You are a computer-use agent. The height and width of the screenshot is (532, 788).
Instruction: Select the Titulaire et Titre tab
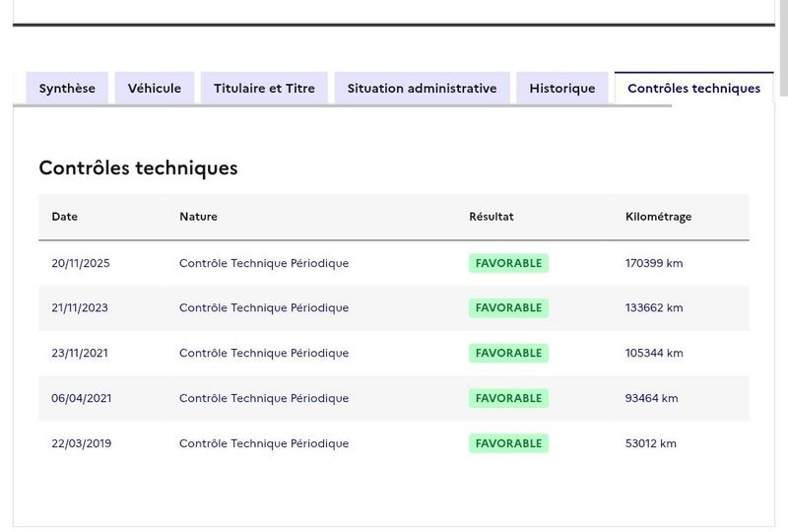pos(264,88)
